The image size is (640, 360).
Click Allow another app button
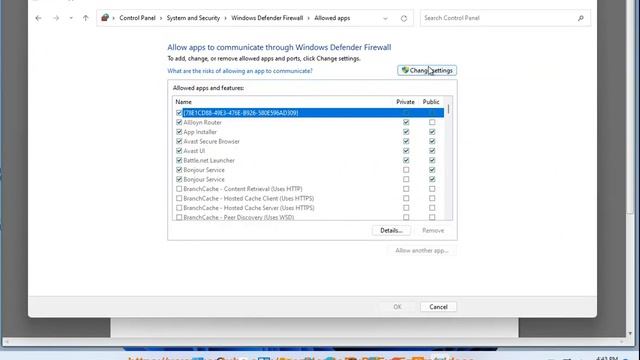pos(422,250)
